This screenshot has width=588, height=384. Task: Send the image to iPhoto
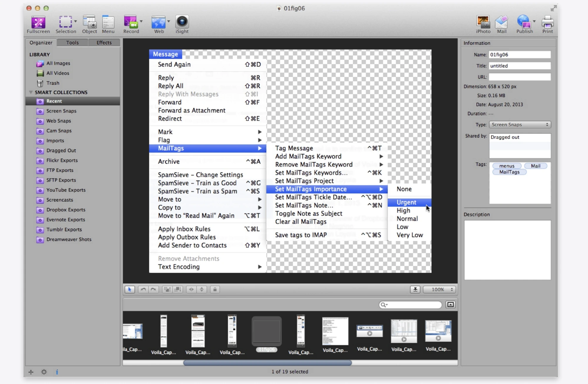pyautogui.click(x=483, y=24)
